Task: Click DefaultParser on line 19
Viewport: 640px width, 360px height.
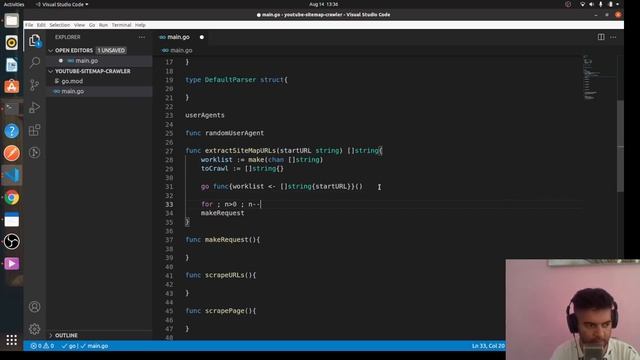Action: pos(230,80)
